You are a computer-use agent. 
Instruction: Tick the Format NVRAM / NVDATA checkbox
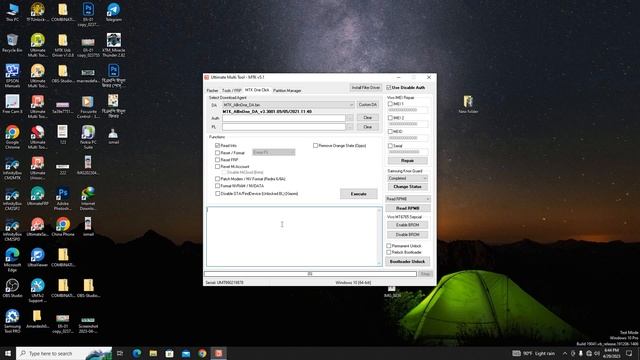[218, 186]
